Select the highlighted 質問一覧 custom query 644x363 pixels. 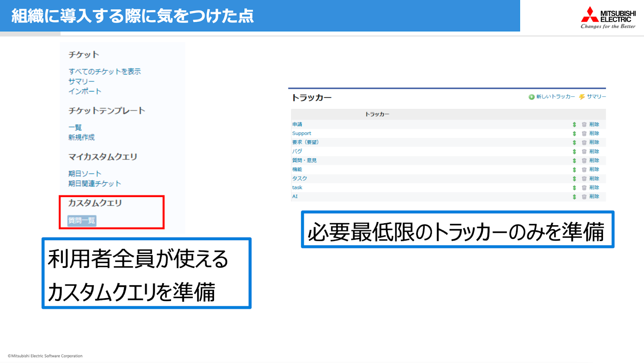pos(82,220)
